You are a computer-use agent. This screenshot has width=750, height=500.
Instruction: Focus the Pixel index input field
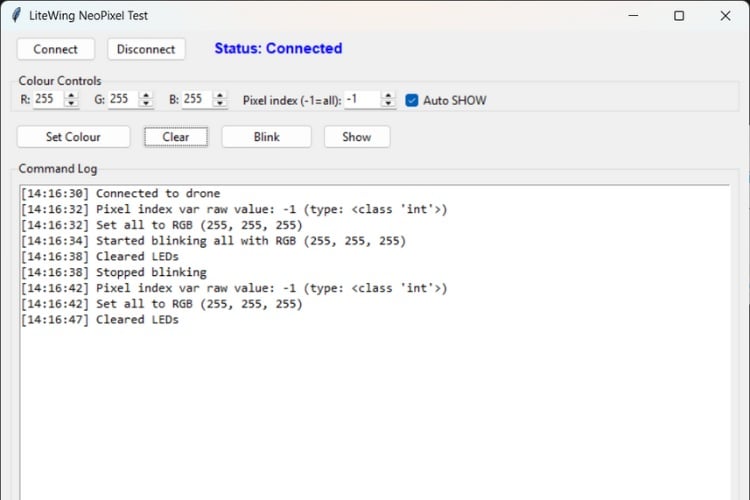(361, 100)
